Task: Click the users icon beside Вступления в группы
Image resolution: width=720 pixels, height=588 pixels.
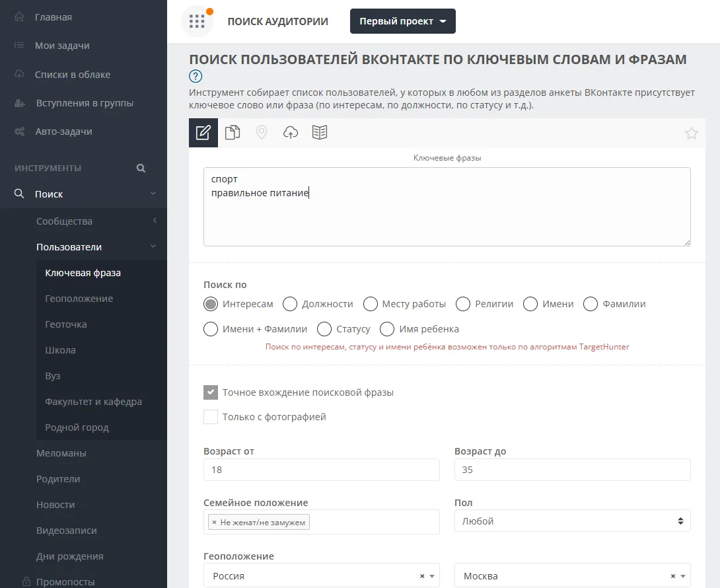Action: [x=20, y=103]
